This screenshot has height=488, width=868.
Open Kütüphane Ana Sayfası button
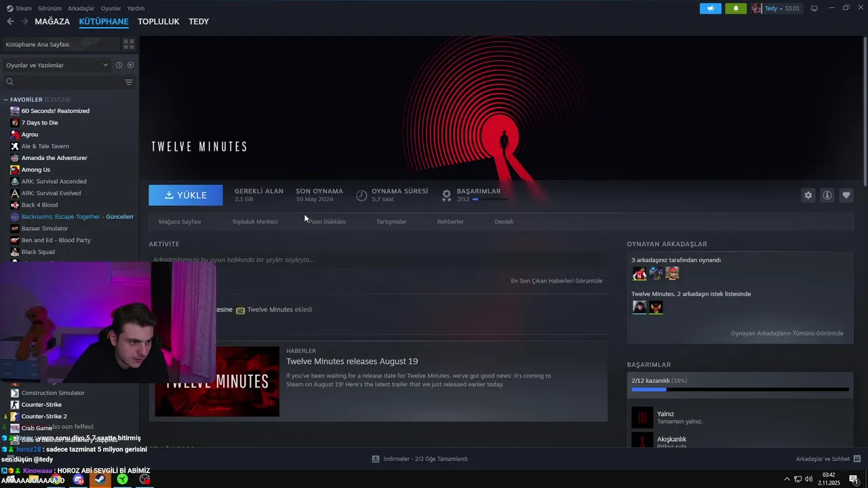coord(60,44)
